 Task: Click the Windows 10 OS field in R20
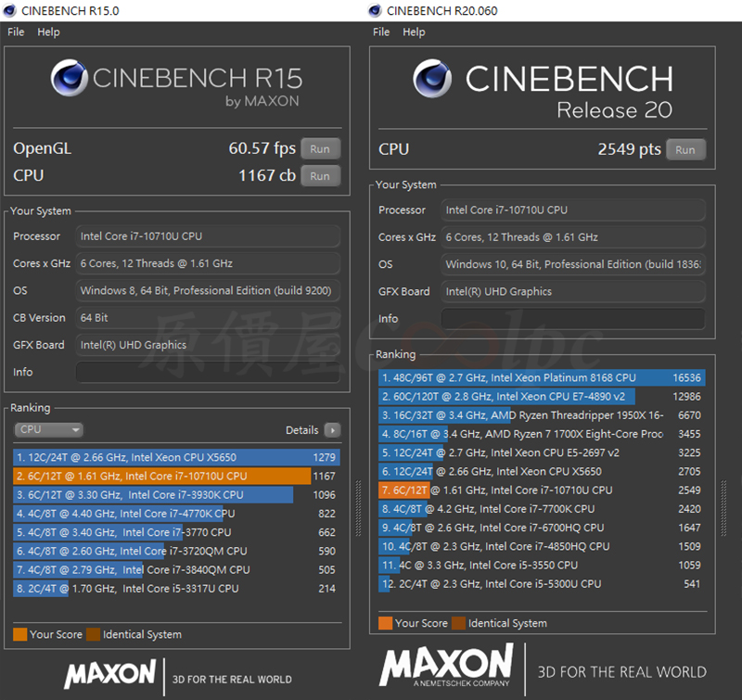point(573,264)
